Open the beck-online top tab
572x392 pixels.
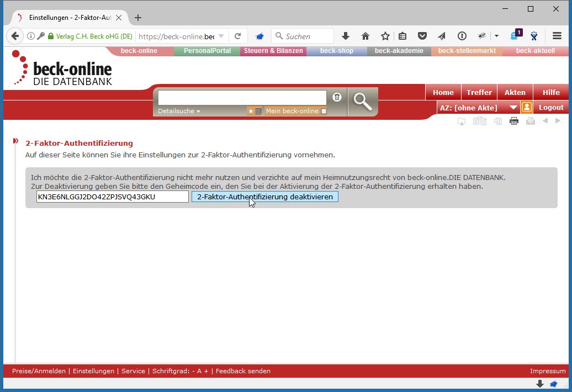pyautogui.click(x=139, y=51)
